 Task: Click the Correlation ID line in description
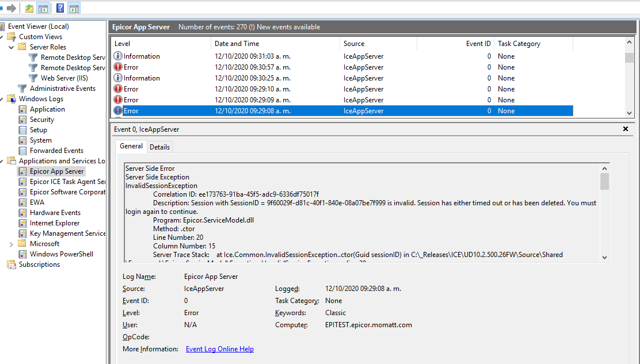[236, 194]
